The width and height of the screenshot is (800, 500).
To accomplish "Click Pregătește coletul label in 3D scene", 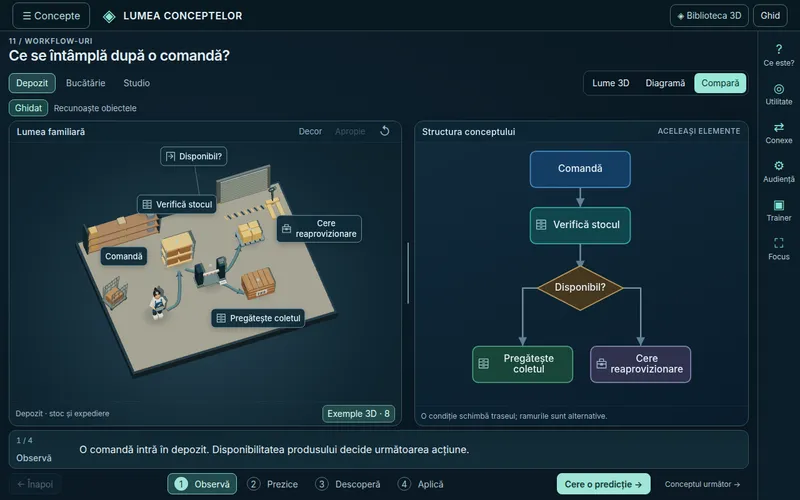I will click(258, 318).
